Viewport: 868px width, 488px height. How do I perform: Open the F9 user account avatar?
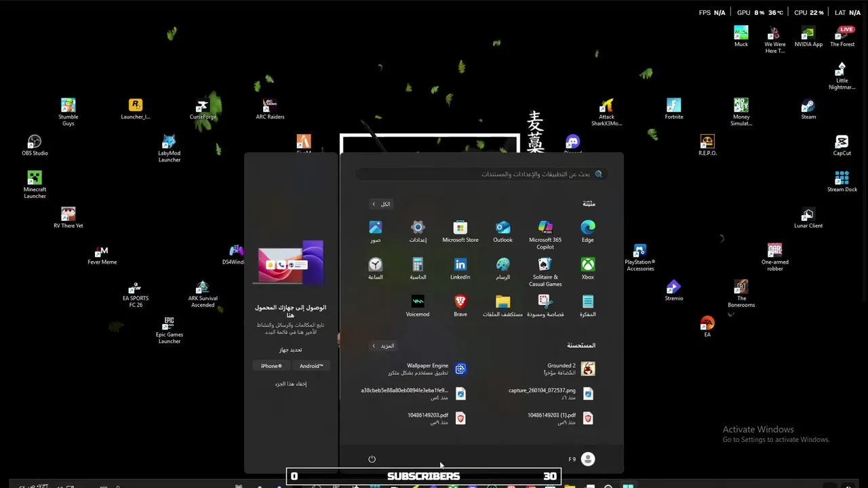pyautogui.click(x=587, y=459)
